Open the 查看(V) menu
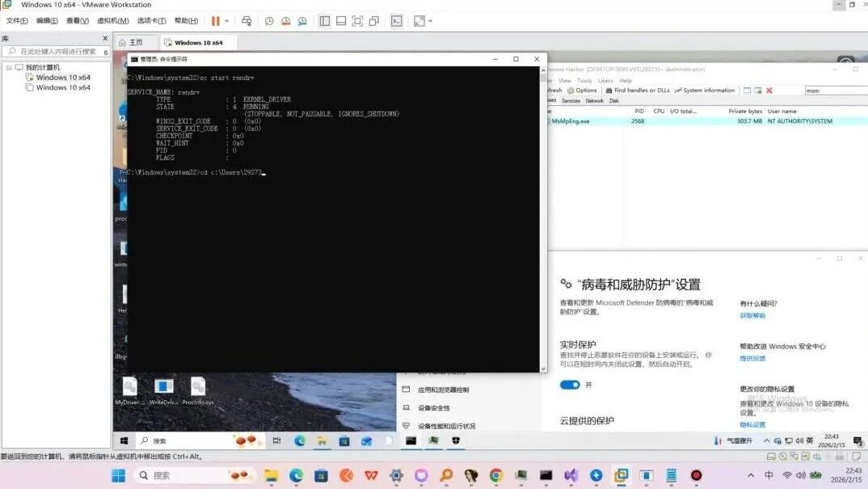Viewport: 868px width, 489px height. (x=78, y=20)
